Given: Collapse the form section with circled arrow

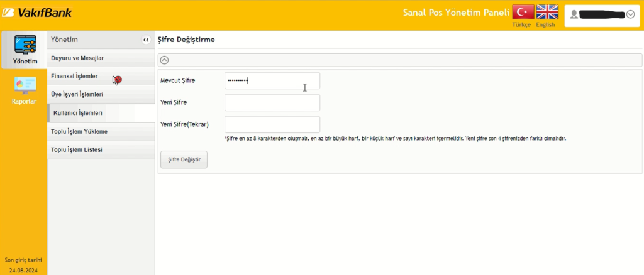Looking at the screenshot, I should (x=165, y=60).
